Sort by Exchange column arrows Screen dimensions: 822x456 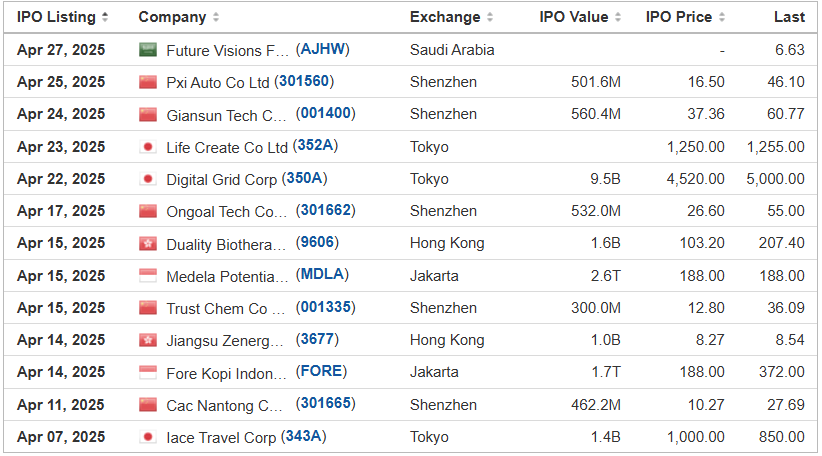click(490, 17)
